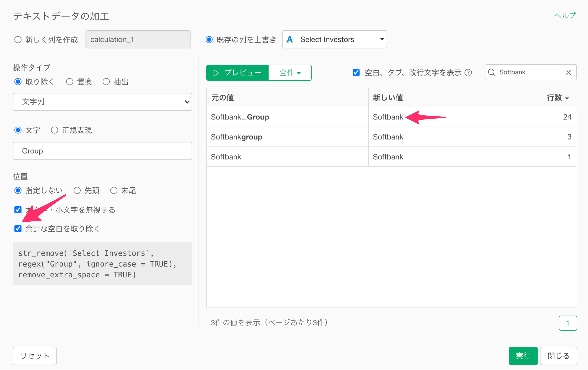
Task: Open the 'ヘルプ' help link
Action: point(565,16)
